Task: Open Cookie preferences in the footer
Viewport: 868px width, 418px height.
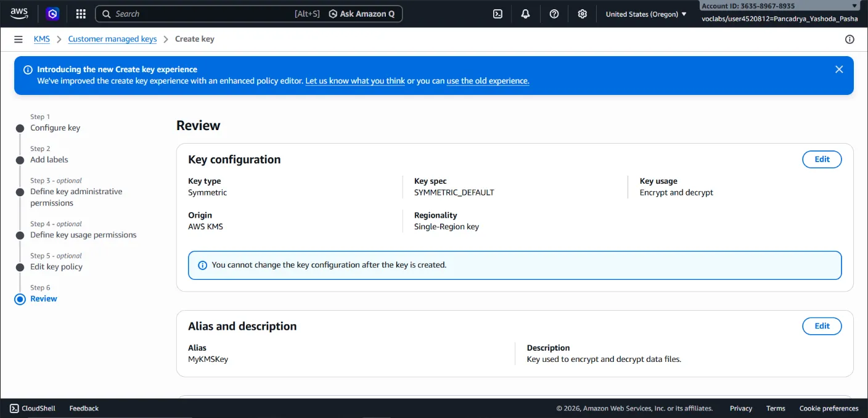Action: coord(829,408)
